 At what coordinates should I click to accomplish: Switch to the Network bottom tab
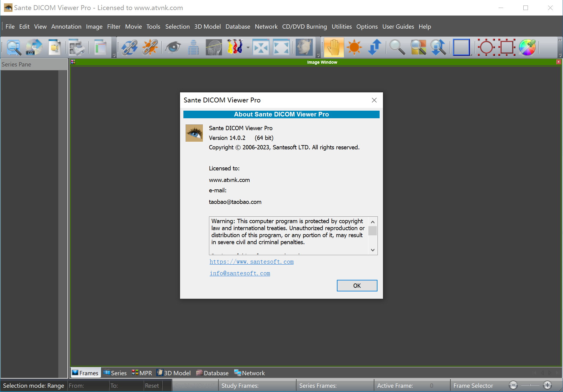pyautogui.click(x=249, y=373)
